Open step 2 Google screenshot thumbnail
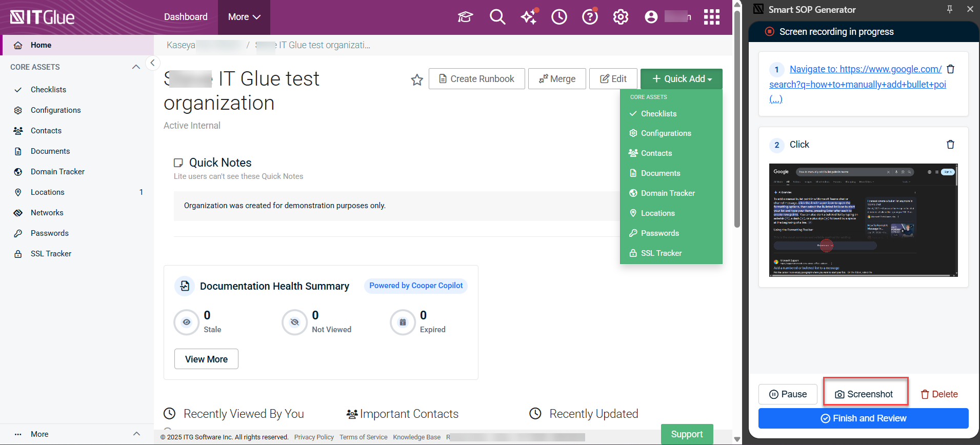Image resolution: width=980 pixels, height=445 pixels. click(864, 220)
